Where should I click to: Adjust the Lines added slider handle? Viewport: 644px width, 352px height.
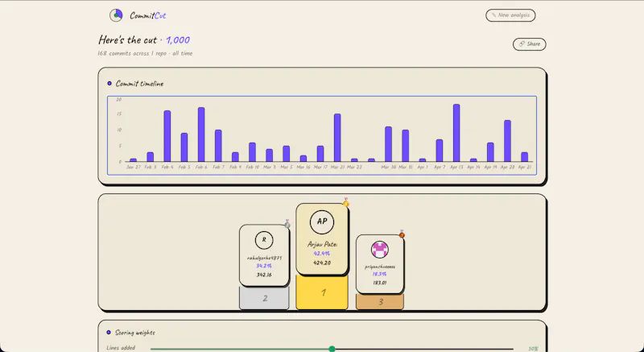tap(332, 349)
